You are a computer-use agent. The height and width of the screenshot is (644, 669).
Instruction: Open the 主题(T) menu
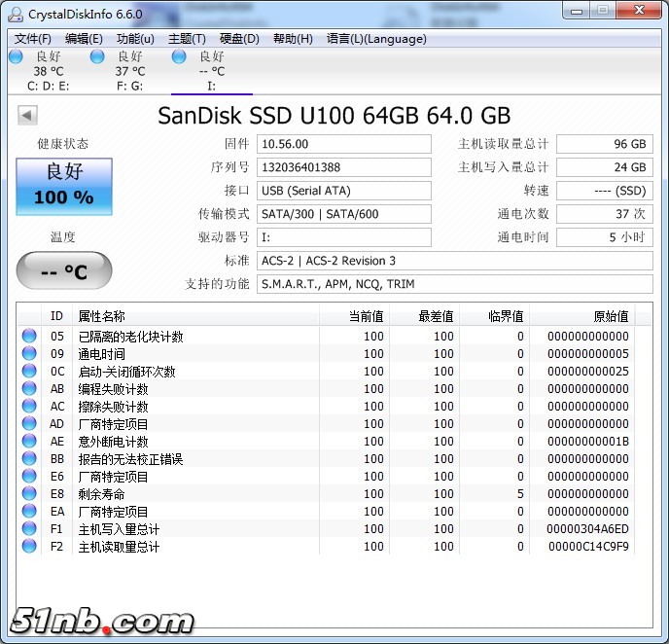point(187,39)
